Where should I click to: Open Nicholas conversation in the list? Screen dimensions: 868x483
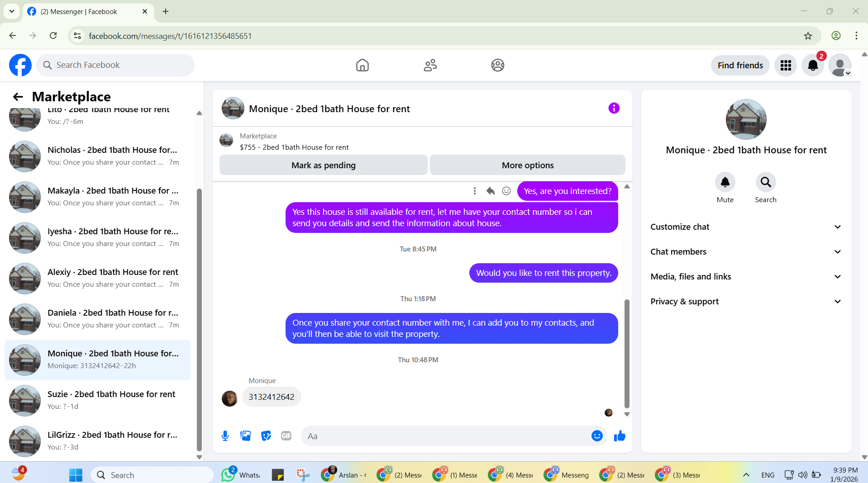tap(97, 156)
